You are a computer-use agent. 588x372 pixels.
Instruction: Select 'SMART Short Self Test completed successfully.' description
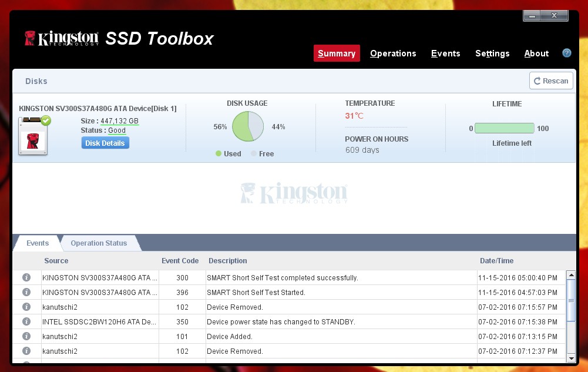click(283, 278)
